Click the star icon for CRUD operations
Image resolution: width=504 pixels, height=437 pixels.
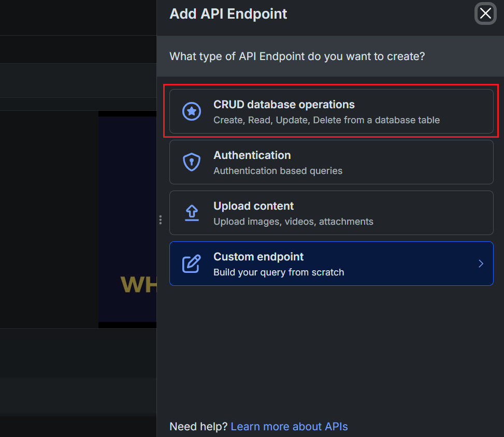pyautogui.click(x=192, y=111)
